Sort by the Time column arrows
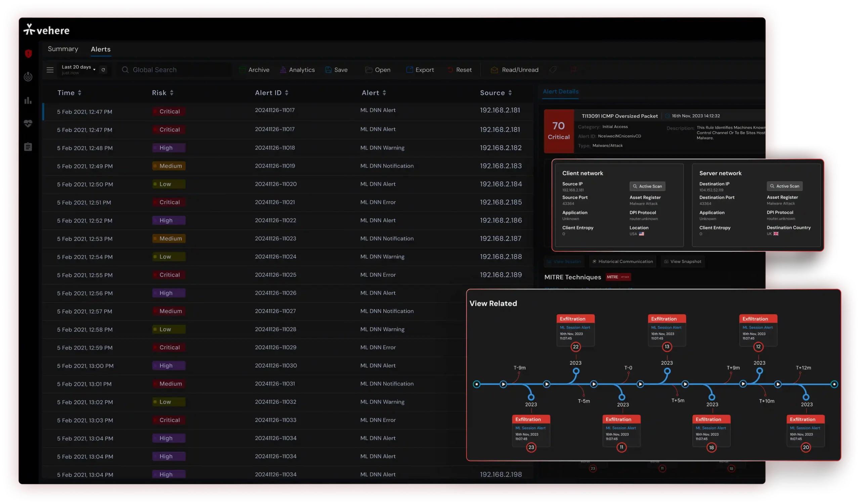 coord(80,93)
